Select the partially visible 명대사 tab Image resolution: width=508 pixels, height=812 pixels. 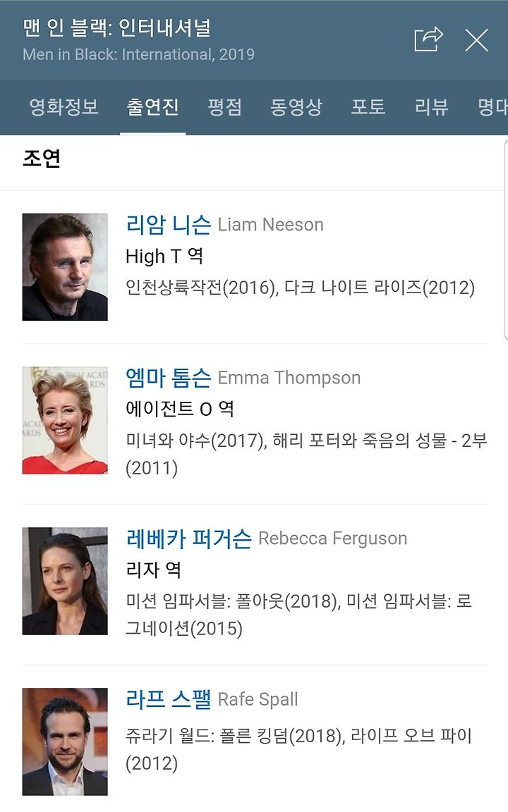click(x=492, y=107)
